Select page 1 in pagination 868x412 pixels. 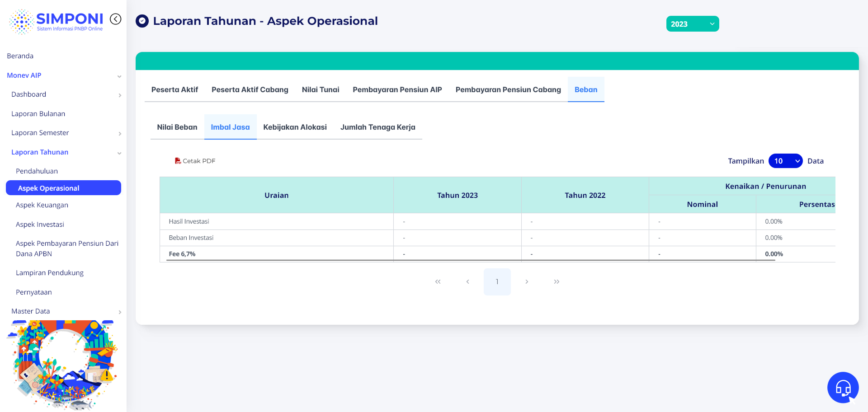497,282
